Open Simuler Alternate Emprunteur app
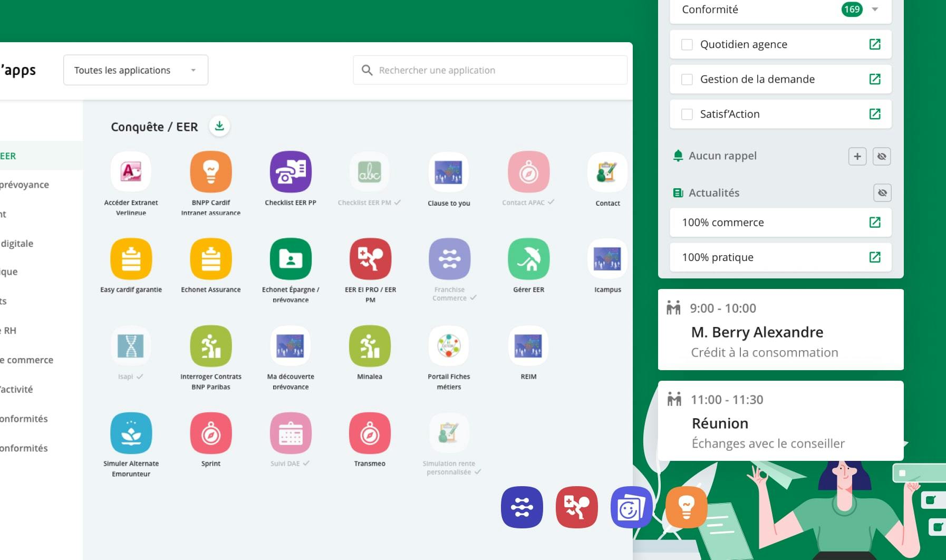The image size is (946, 560). 131,433
